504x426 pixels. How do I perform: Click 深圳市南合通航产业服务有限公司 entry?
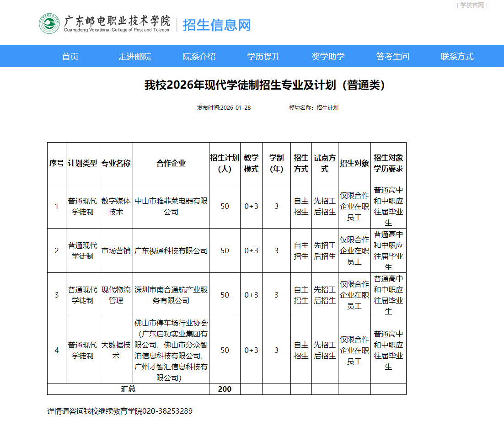click(x=171, y=294)
